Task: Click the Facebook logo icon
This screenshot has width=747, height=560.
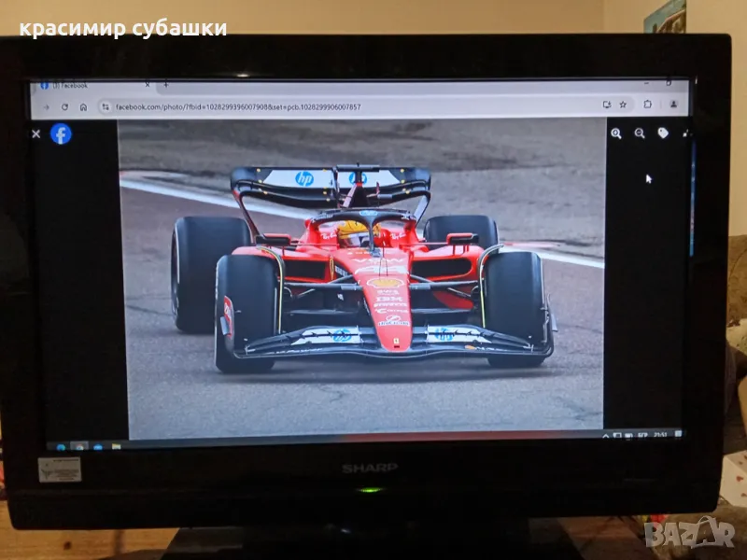Action: click(61, 133)
